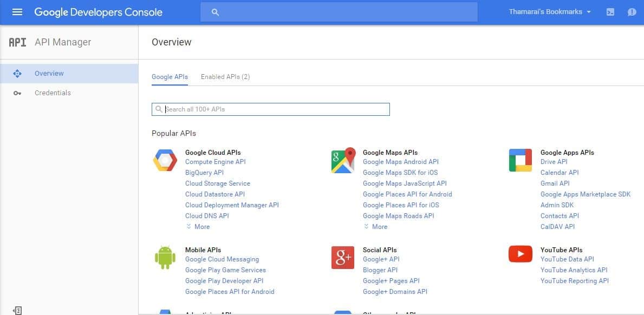Click the Mobile APIs heading
This screenshot has width=644, height=315.
coord(203,250)
